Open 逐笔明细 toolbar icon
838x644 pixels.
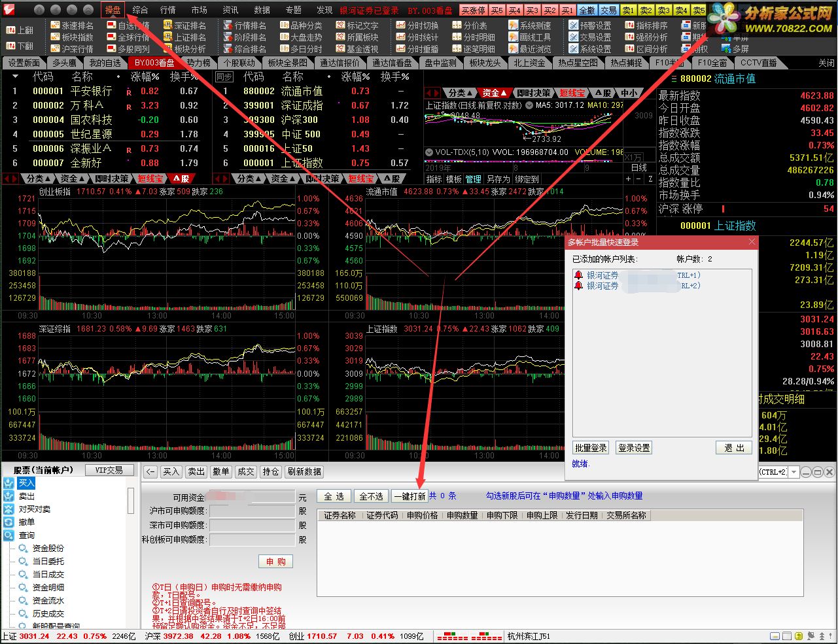click(474, 49)
